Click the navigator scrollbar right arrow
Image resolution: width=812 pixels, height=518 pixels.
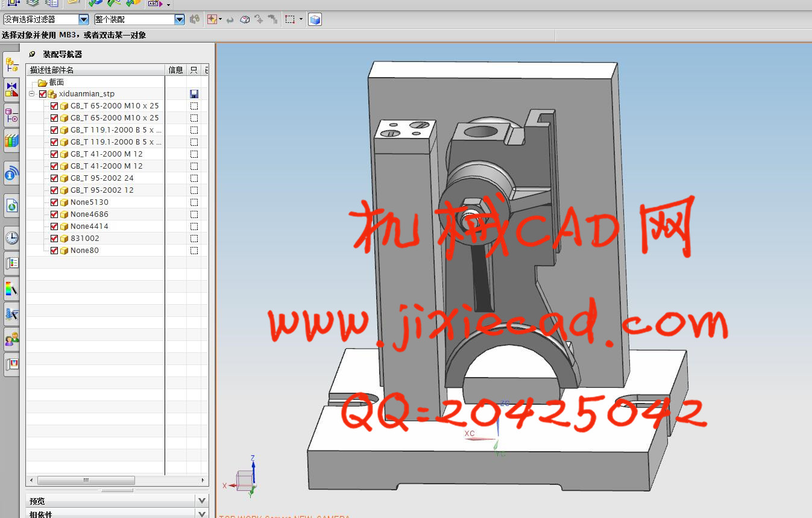[203, 481]
